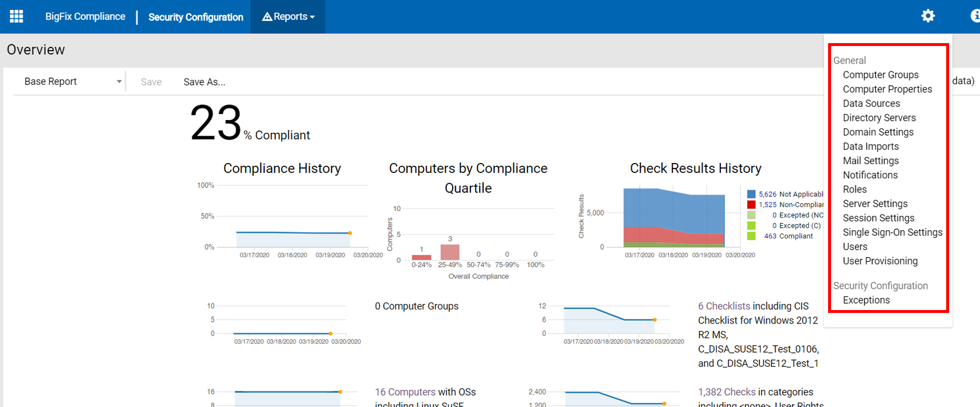This screenshot has height=407, width=980.
Task: Open Single Sign-On Settings
Action: 892,232
